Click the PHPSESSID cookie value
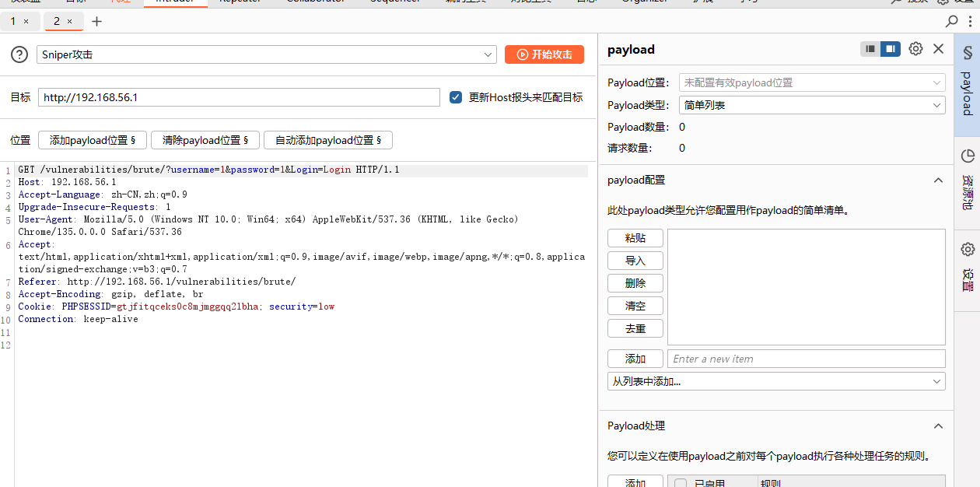980x487 pixels. click(187, 307)
